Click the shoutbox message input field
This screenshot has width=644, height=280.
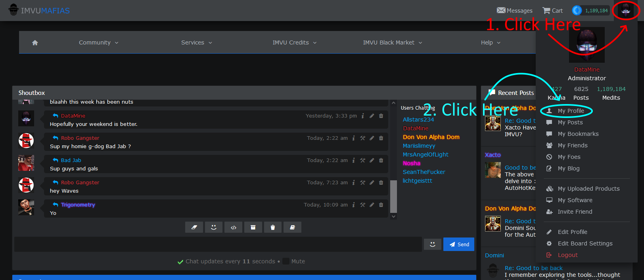[218, 244]
